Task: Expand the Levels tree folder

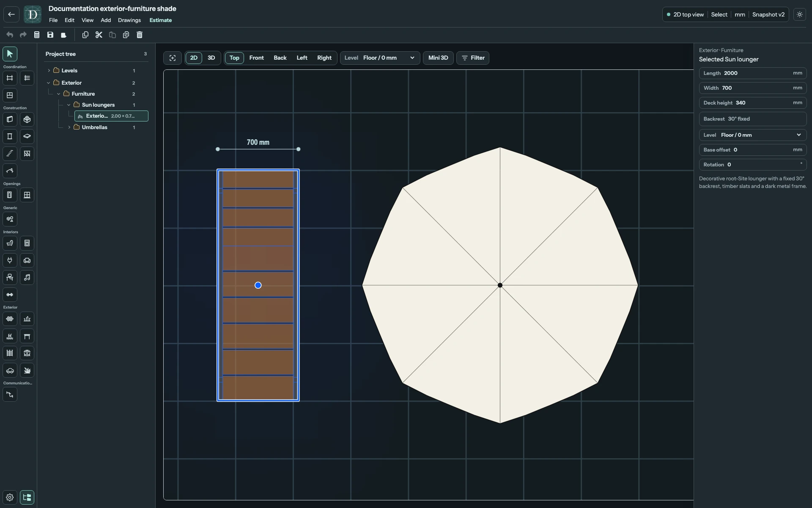Action: 49,71
